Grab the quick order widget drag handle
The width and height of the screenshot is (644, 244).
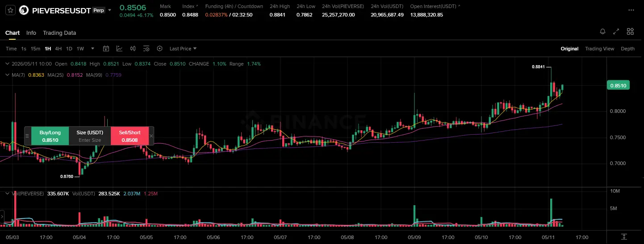coord(28,136)
